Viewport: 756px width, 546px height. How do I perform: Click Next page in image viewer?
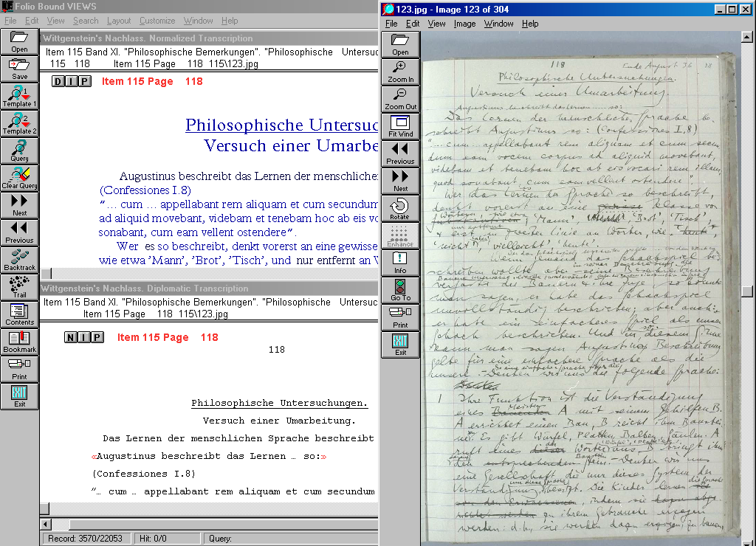(400, 181)
